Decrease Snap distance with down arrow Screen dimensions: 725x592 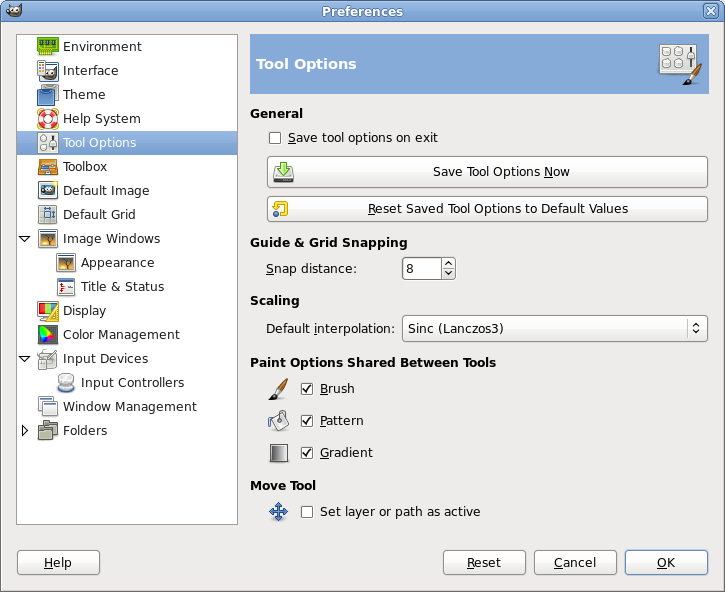[448, 273]
